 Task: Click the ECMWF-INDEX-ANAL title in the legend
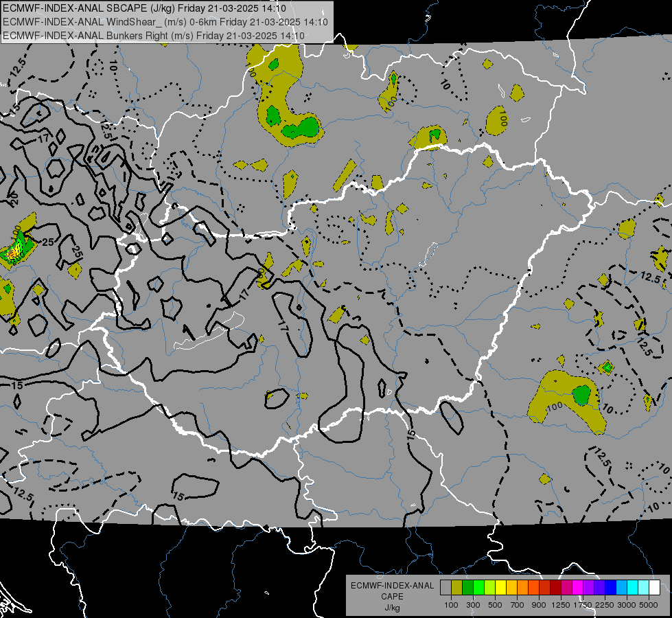click(392, 586)
